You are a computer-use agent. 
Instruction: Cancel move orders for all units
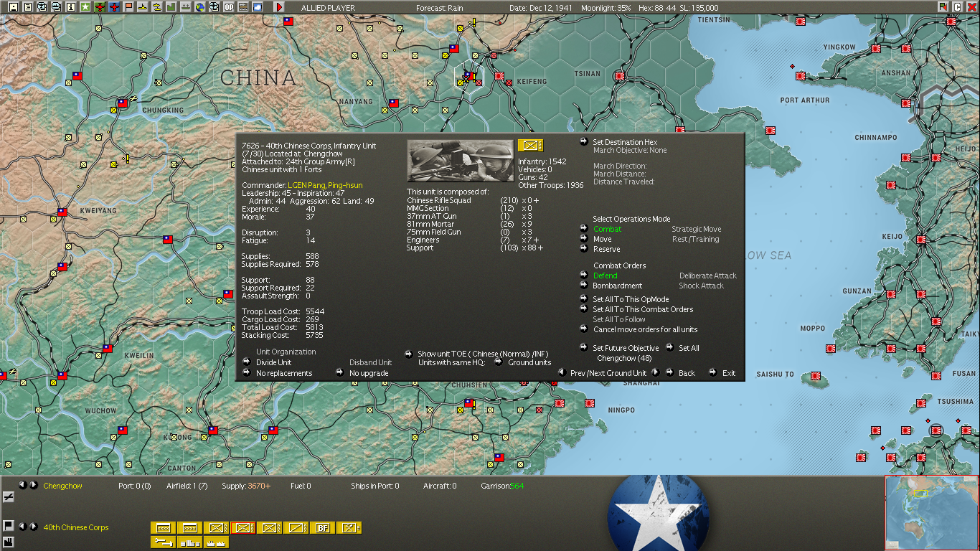(645, 330)
